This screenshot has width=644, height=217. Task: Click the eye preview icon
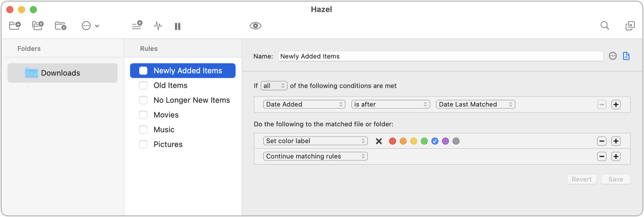255,26
